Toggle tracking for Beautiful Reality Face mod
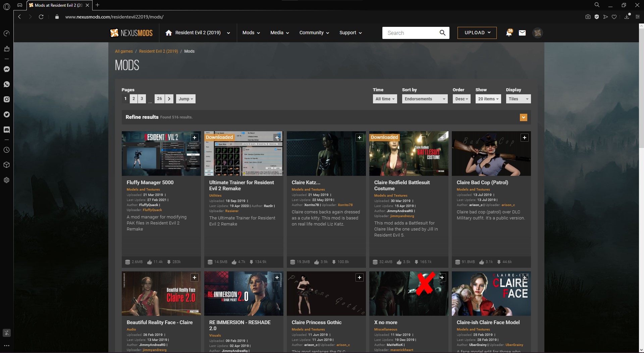 195,278
